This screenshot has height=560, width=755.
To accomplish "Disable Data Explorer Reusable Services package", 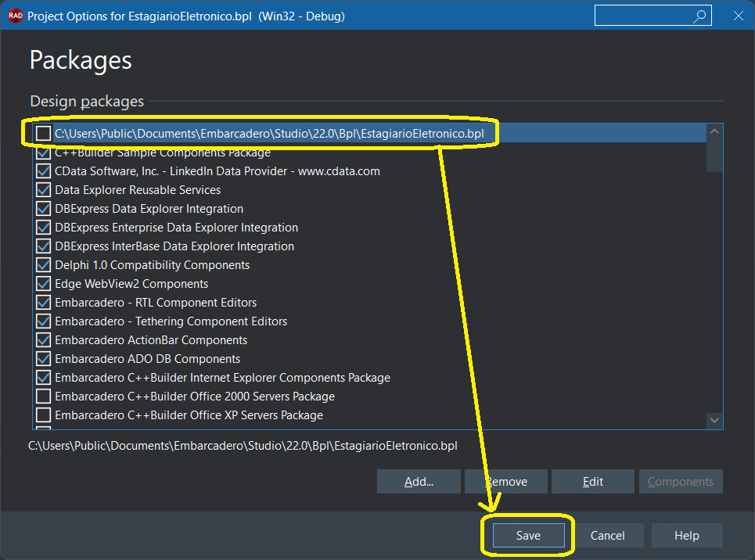I will tap(44, 190).
